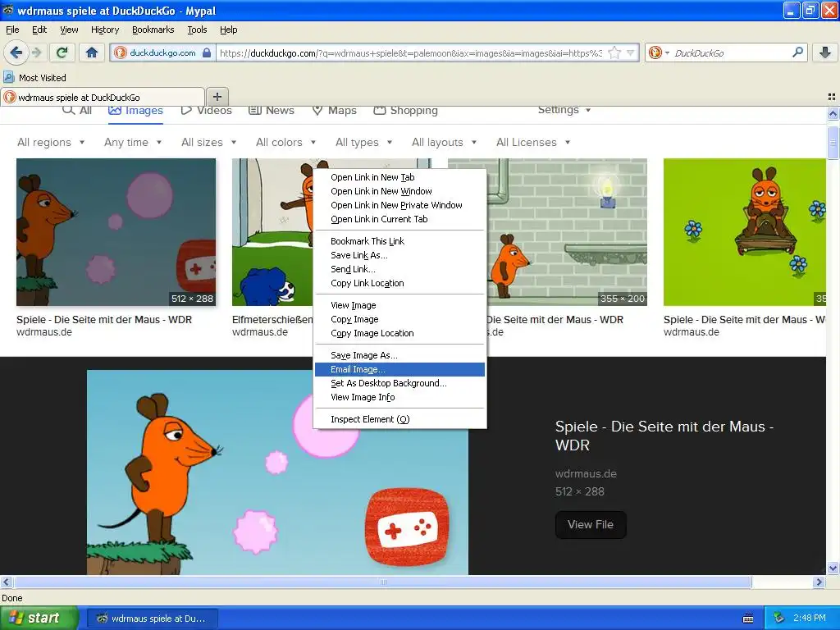Viewport: 840px width, 630px height.
Task: Open the green meadow mouse thumbnail
Action: (x=745, y=232)
